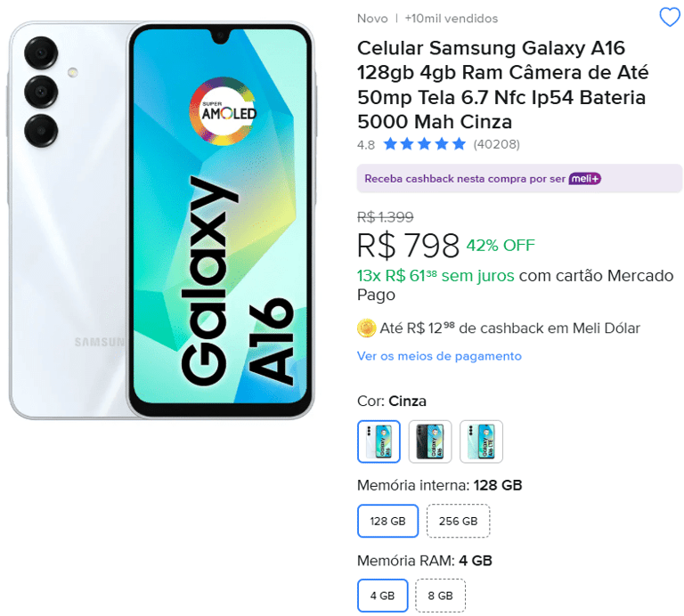
Task: Pick the black color variant thumbnail
Action: click(430, 442)
